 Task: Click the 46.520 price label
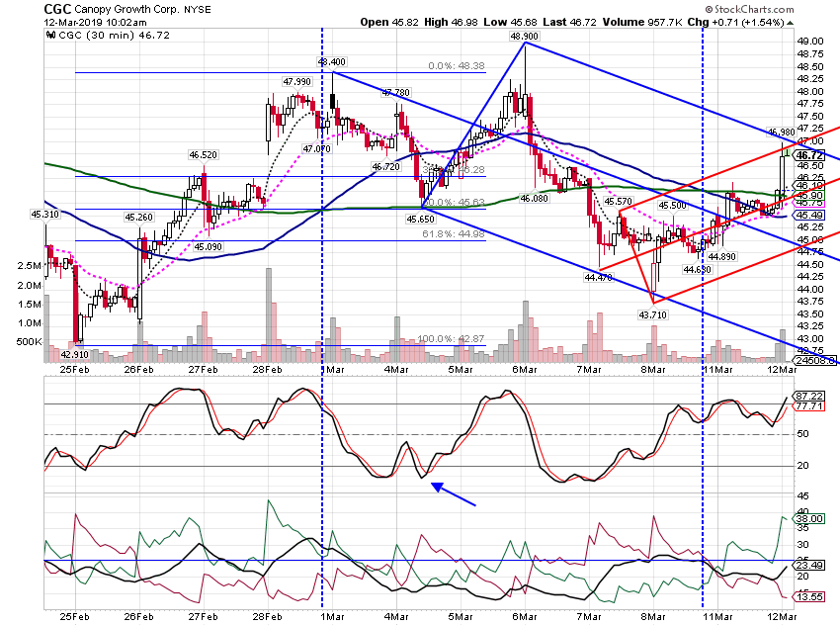click(x=203, y=155)
